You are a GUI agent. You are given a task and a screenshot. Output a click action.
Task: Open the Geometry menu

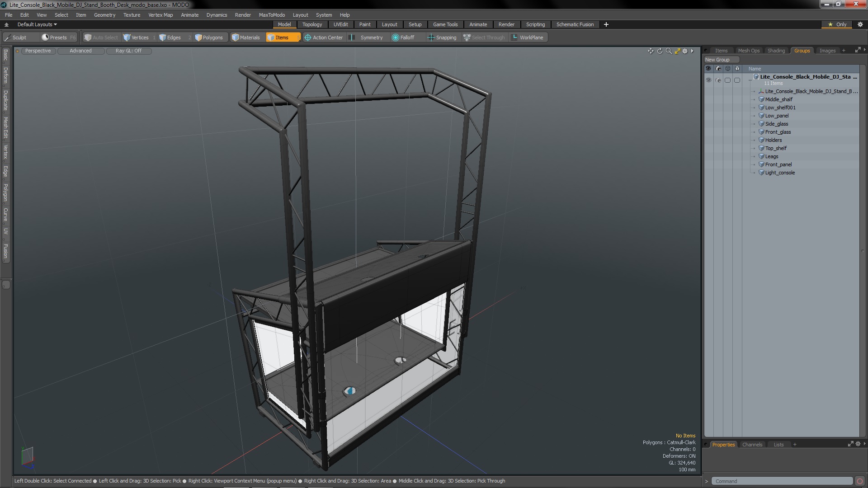coord(104,15)
